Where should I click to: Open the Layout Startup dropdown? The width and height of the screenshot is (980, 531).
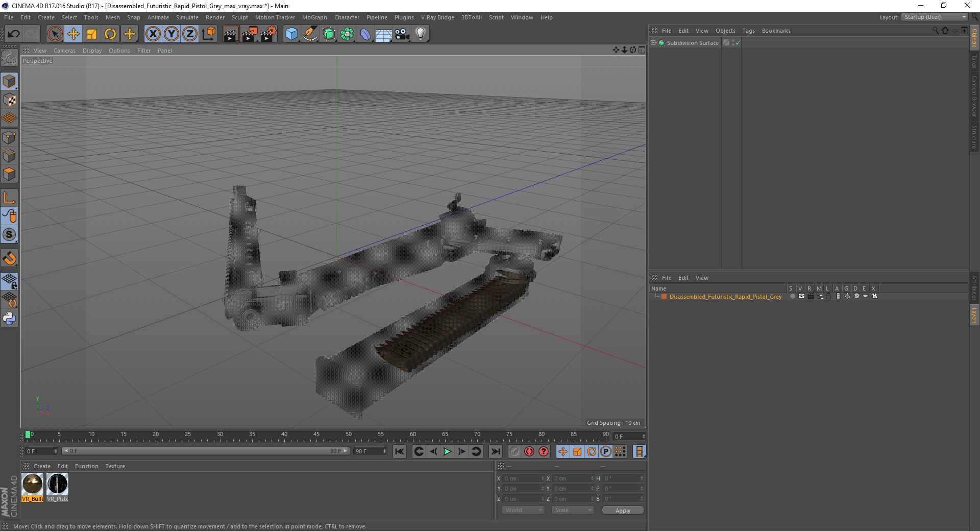(935, 17)
